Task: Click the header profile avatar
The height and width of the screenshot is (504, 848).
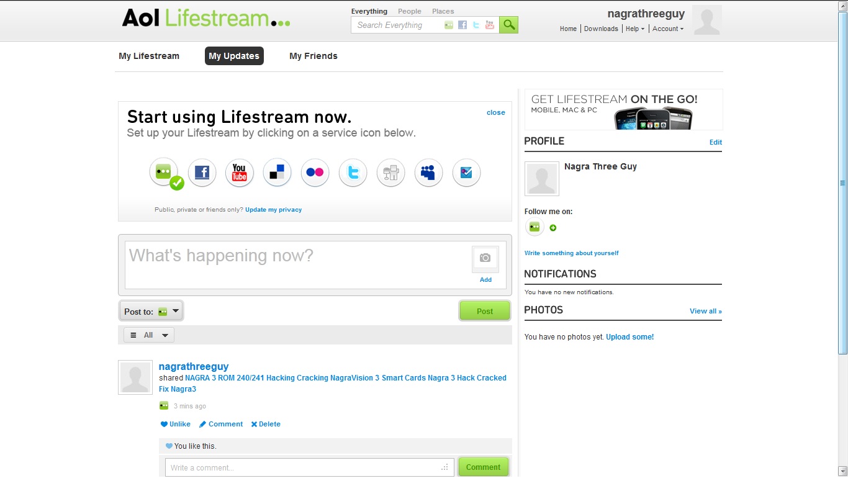Action: [707, 20]
